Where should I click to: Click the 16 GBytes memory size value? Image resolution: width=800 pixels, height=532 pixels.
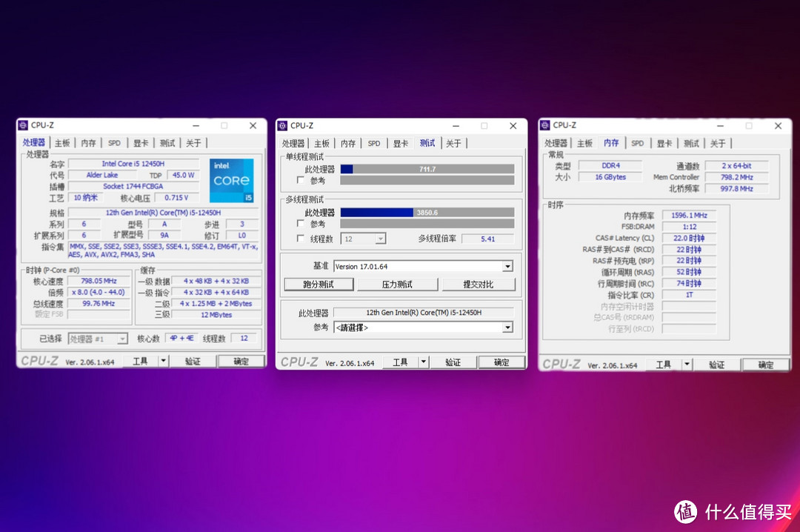[x=610, y=176]
